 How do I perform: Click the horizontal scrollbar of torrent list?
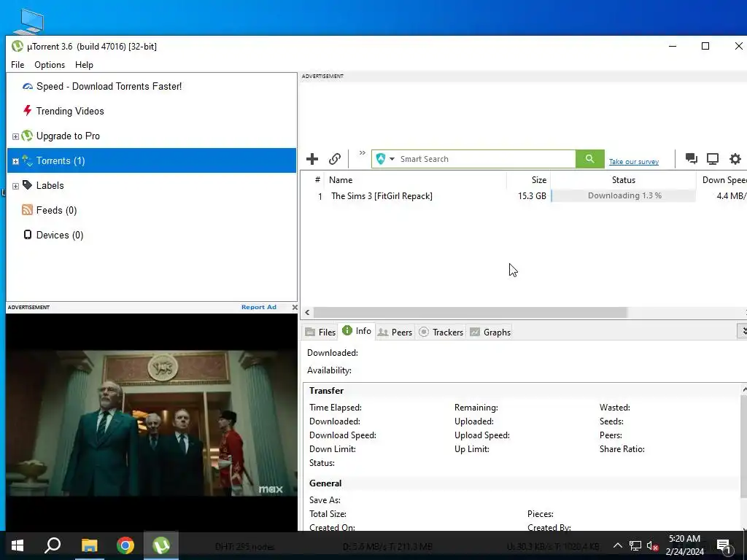pyautogui.click(x=470, y=312)
